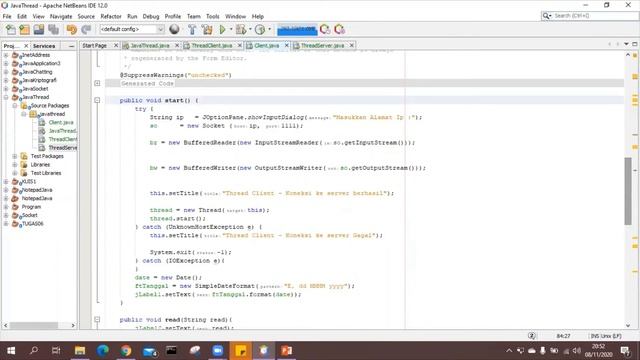This screenshot has height=360, width=640.
Task: Open the default config dropdown
Action: click(x=132, y=29)
